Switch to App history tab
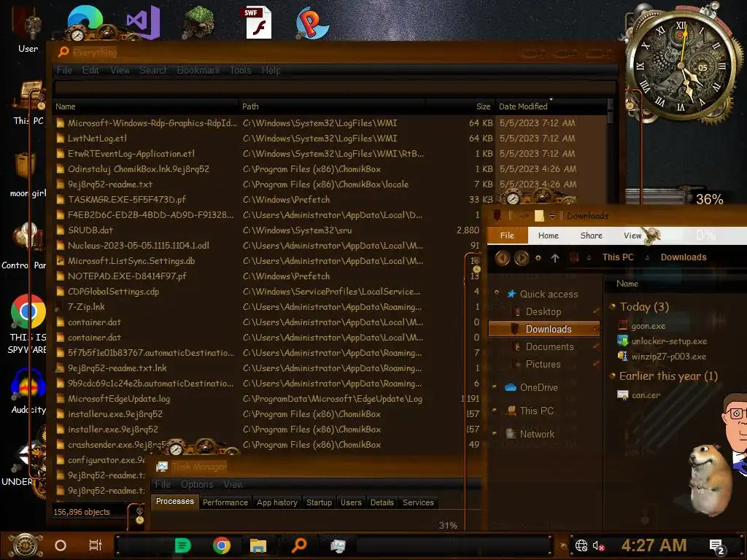 [x=277, y=502]
